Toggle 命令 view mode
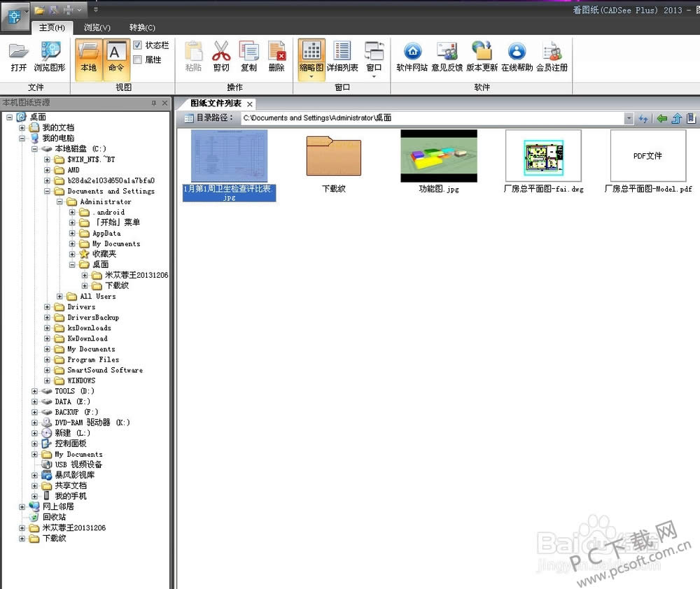 (x=116, y=56)
